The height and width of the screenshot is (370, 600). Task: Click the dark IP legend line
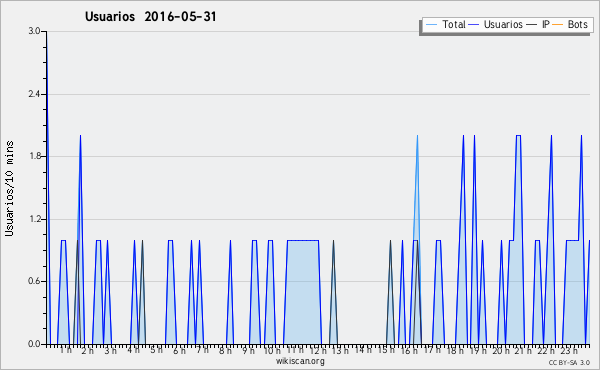pyautogui.click(x=532, y=25)
